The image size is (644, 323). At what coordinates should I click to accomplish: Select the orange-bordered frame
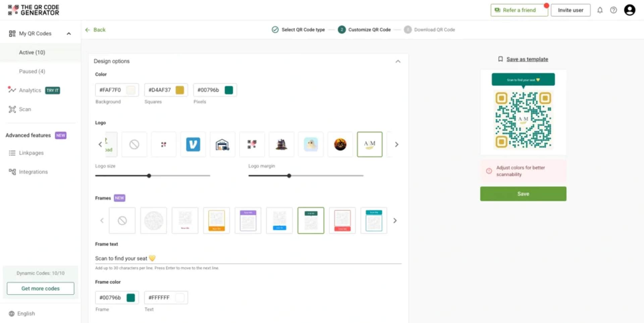coord(216,220)
